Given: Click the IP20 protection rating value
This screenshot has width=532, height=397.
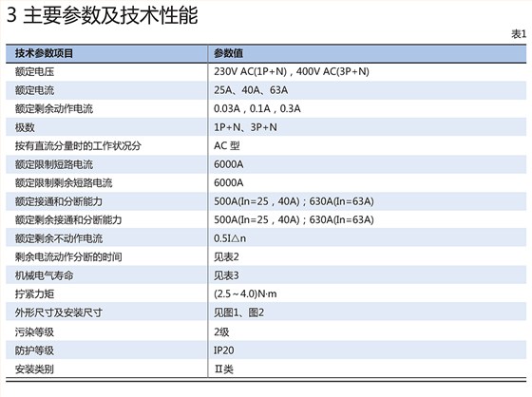Looking at the screenshot, I should (223, 350).
